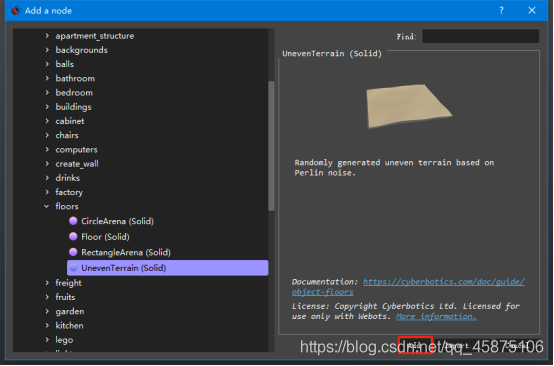The width and height of the screenshot is (554, 366).
Task: Select the CircleArena (Solid) label
Action: [117, 221]
